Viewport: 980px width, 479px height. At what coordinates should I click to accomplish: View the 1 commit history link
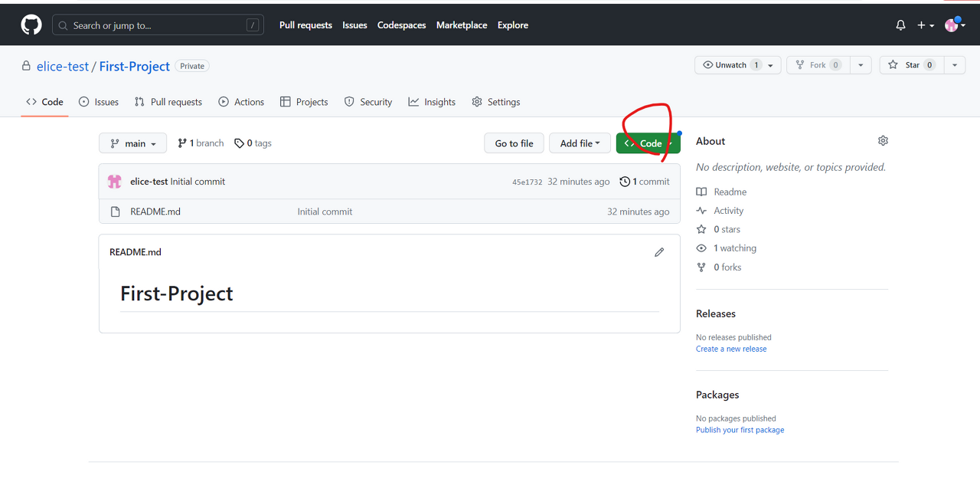tap(645, 182)
